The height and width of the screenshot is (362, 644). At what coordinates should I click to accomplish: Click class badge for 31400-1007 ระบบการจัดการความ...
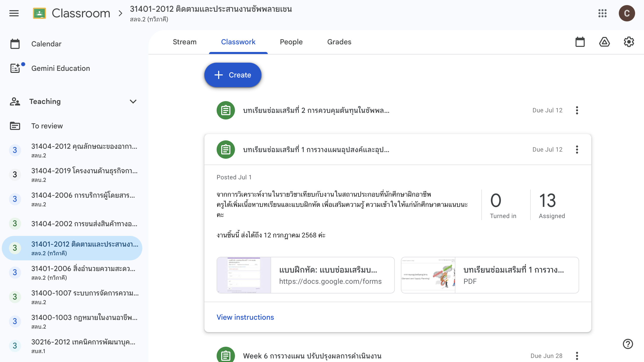[15, 297]
